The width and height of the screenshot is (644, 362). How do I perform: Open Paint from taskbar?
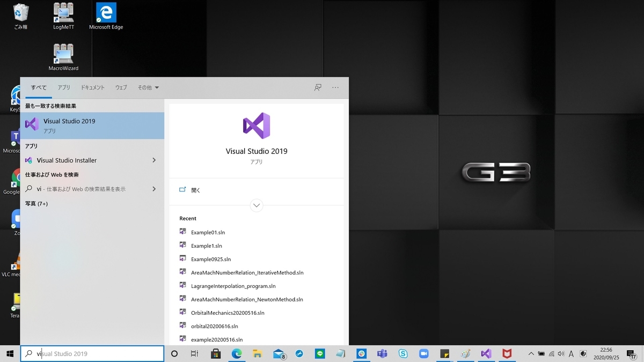point(465,353)
